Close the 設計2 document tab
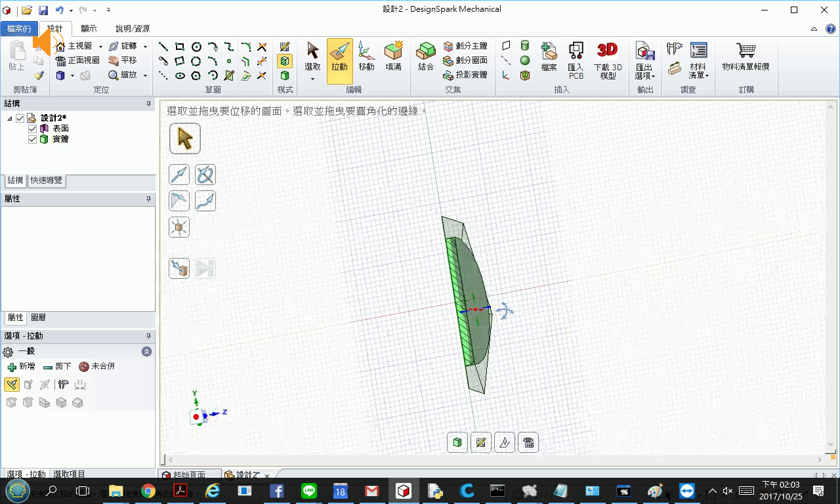The height and width of the screenshot is (504, 840). point(267,476)
